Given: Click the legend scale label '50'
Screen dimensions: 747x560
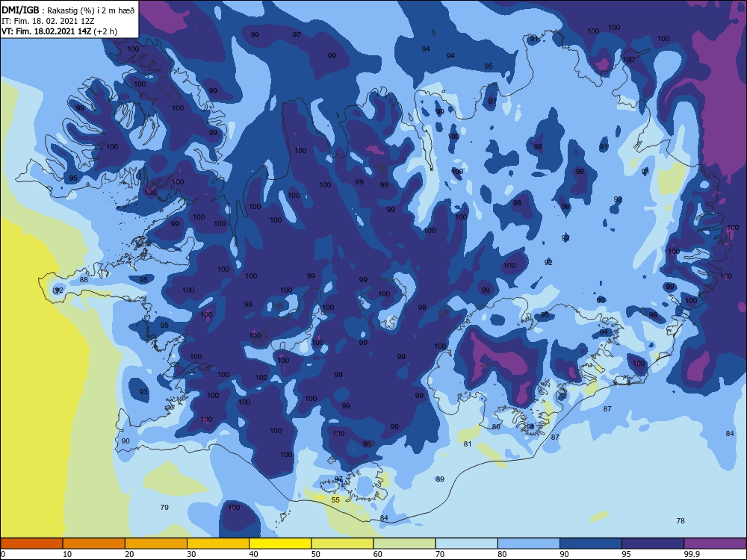Looking at the screenshot, I should pos(315,554).
